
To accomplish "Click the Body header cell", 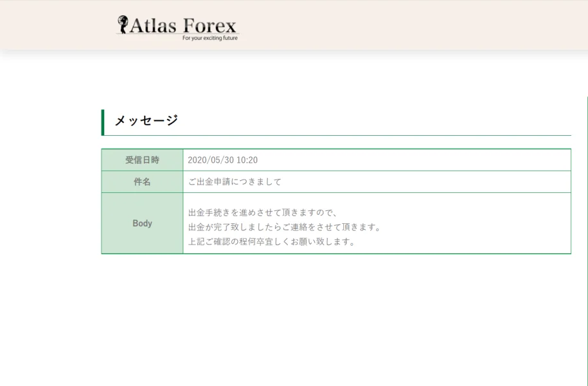I will tap(142, 223).
